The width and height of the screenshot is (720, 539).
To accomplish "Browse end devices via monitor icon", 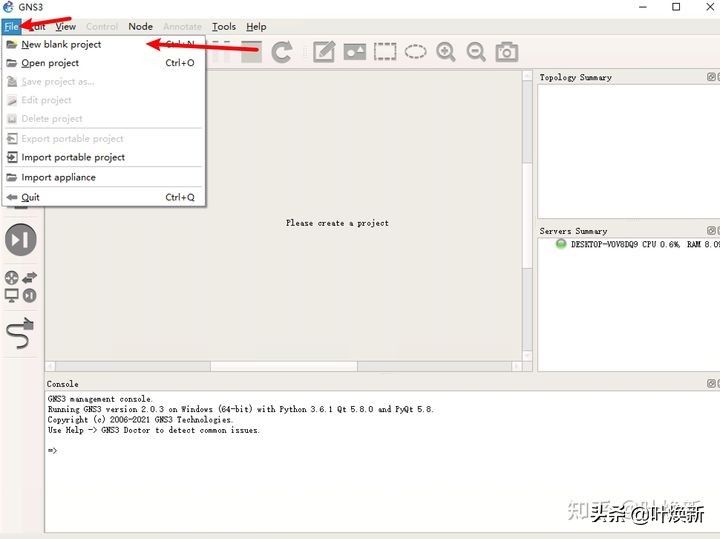I will point(12,295).
